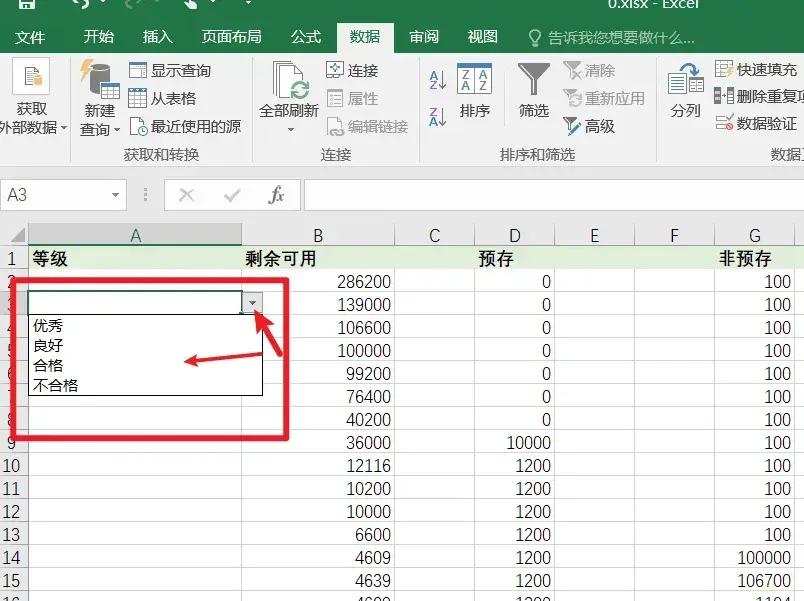Open Advanced filter (高级)
The width and height of the screenshot is (804, 601).
click(589, 126)
